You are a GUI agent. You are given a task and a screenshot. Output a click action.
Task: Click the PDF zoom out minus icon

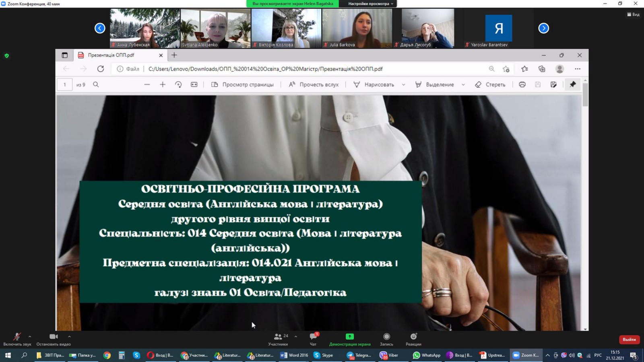tap(147, 84)
